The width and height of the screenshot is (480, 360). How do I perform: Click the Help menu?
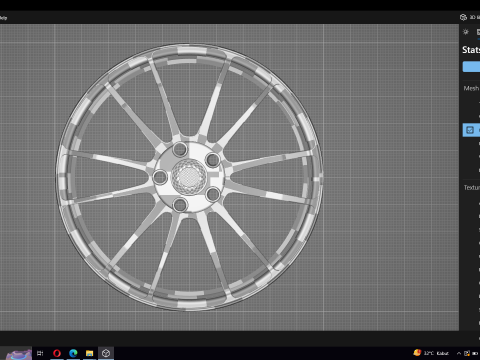point(3,18)
